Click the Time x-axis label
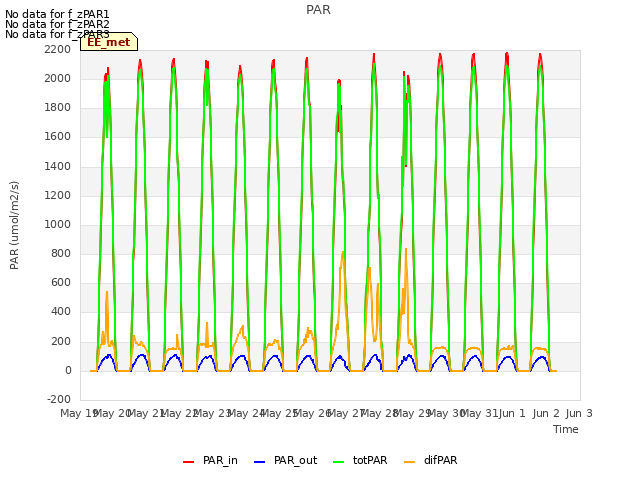The image size is (640, 480). [565, 429]
